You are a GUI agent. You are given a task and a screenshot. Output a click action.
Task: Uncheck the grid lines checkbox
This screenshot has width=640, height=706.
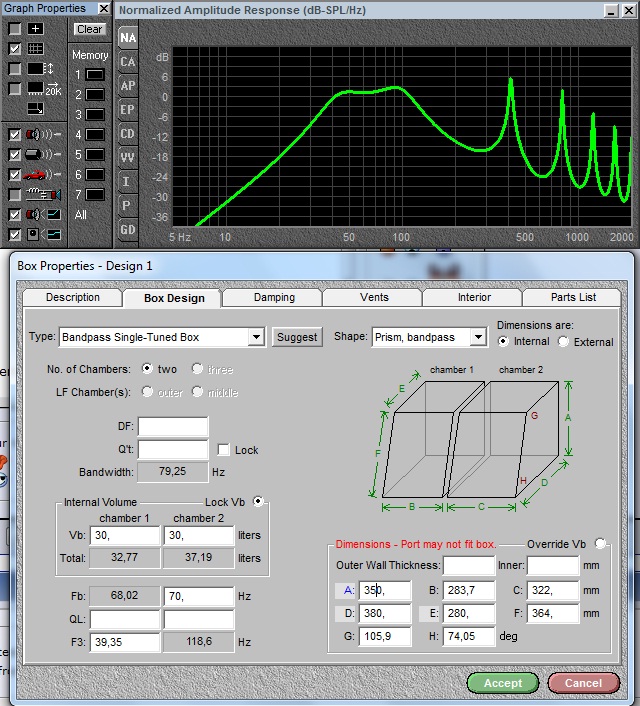(15, 49)
